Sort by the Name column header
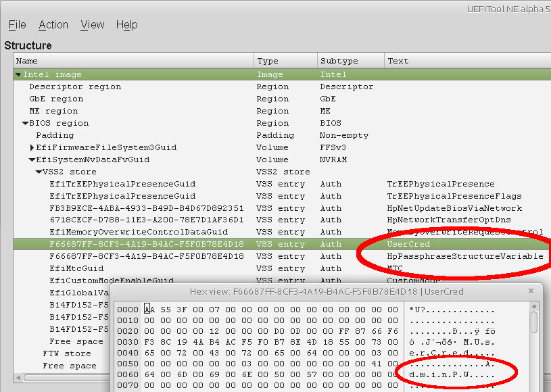The height and width of the screenshot is (392, 551). coord(134,61)
